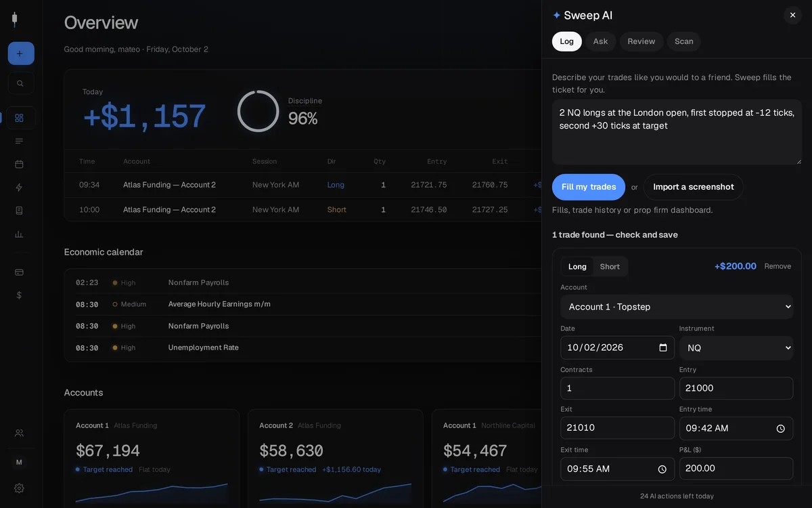Viewport: 812px width, 508px height.
Task: Open the dollar sign icon in sidebar
Action: point(19,295)
